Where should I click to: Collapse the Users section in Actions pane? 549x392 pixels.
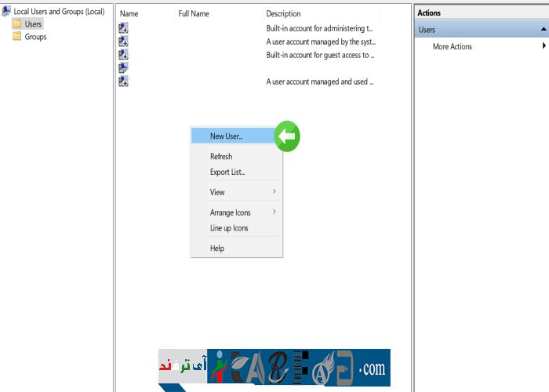pyautogui.click(x=543, y=30)
